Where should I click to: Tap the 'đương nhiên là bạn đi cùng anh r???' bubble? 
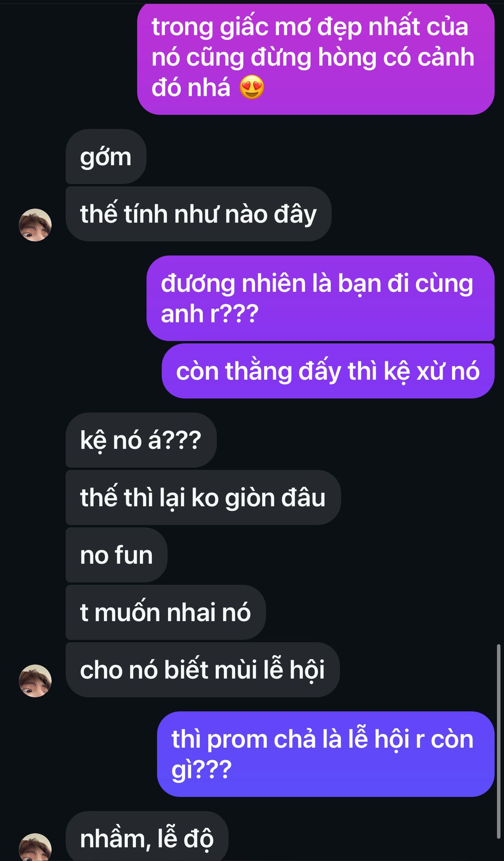point(321,298)
